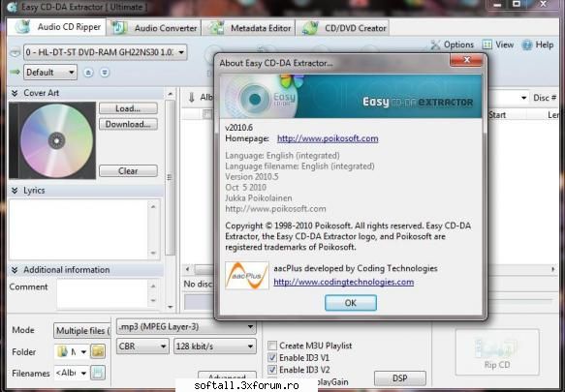
Task: Open the dropdown left of Disc #
Action: 523,98
